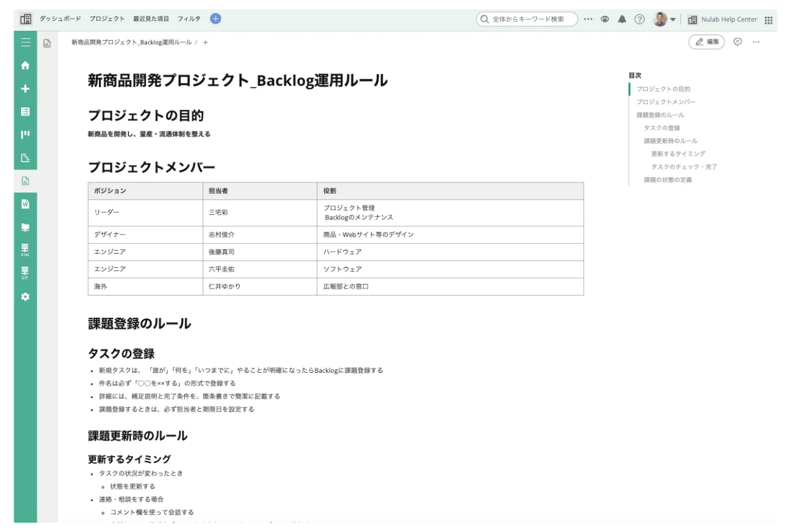The image size is (791, 532).
Task: Click the cell 志村俊介
Action: pos(260,235)
